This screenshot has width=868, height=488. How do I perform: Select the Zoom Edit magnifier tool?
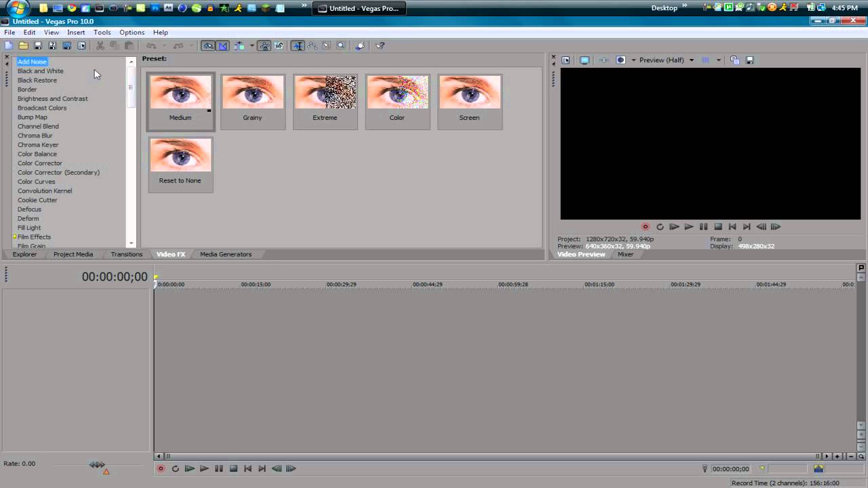coord(341,45)
